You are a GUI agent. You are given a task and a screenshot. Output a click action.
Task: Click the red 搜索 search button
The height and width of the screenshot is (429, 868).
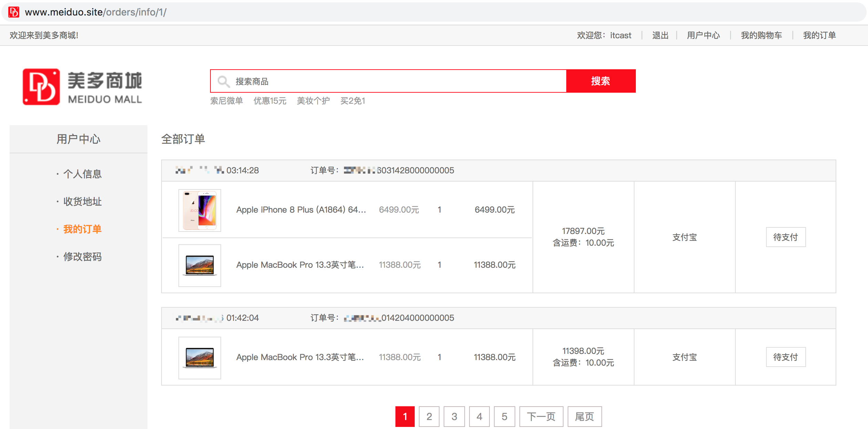point(601,81)
